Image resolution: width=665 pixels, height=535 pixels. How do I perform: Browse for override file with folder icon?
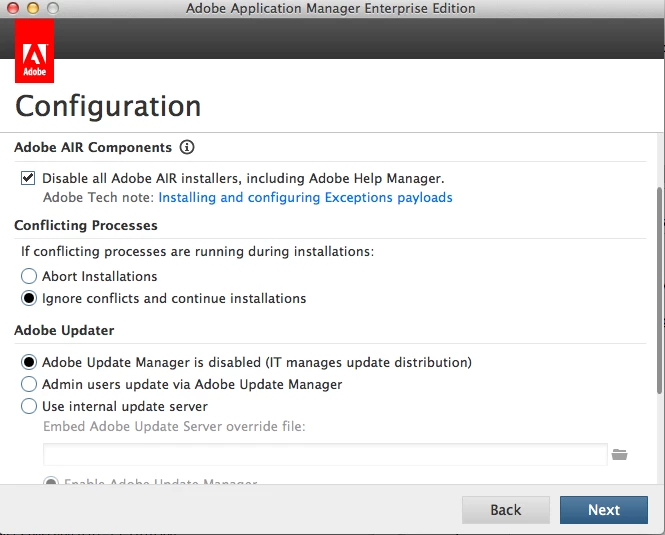tap(620, 454)
